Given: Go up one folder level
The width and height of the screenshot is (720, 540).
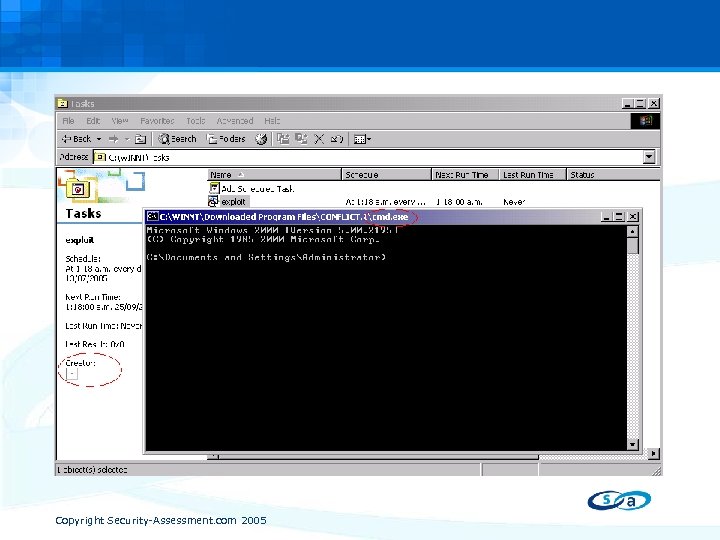Looking at the screenshot, I should (141, 139).
